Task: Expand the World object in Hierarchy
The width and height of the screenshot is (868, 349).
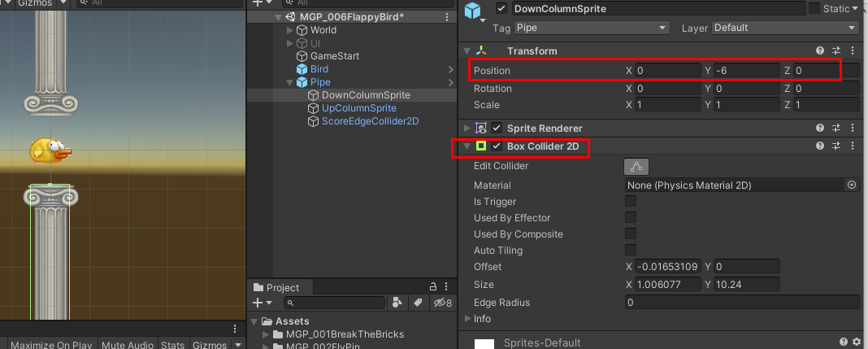Action: (290, 30)
